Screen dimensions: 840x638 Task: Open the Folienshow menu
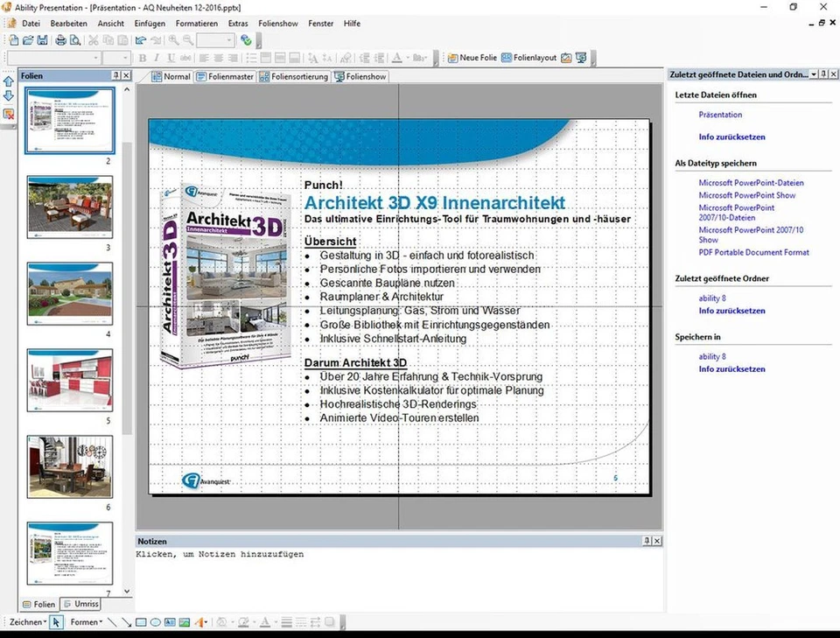tap(277, 24)
